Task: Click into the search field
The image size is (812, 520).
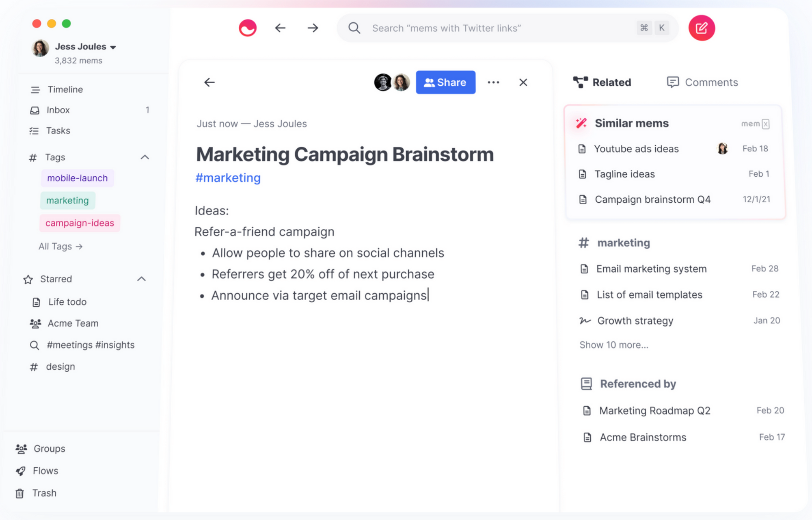Action: click(x=508, y=28)
